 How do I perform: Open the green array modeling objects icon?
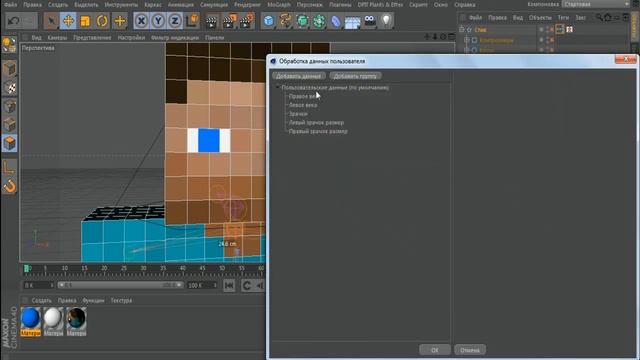[319, 21]
